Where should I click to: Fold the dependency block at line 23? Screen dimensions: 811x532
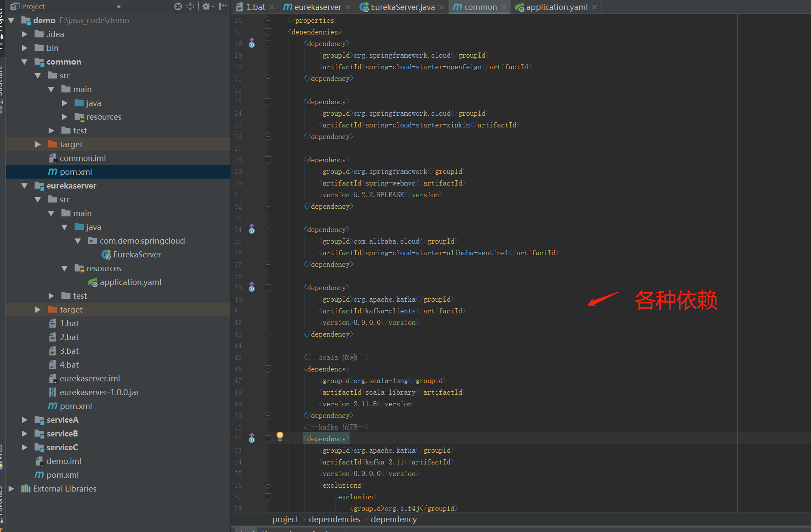pyautogui.click(x=268, y=102)
